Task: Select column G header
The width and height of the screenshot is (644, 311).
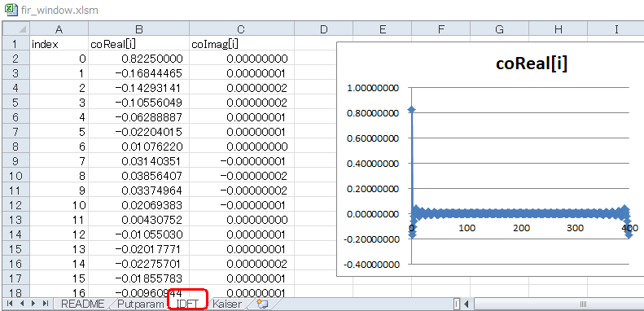Action: pos(499,28)
